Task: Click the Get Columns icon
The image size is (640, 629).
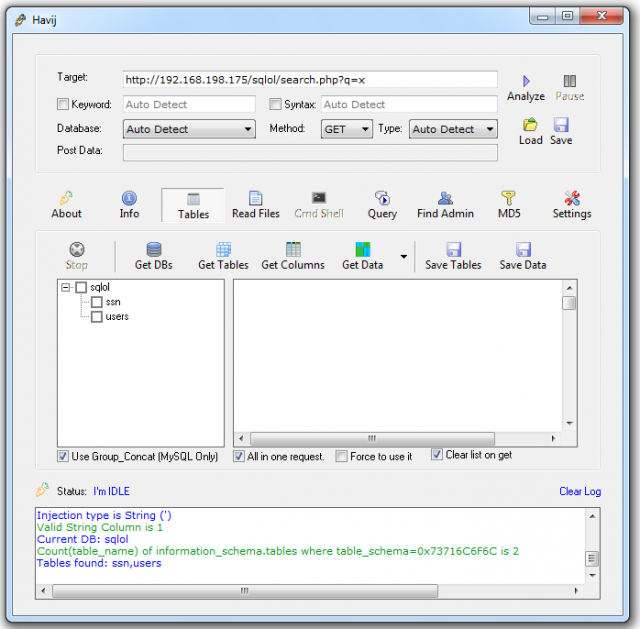Action: tap(293, 249)
